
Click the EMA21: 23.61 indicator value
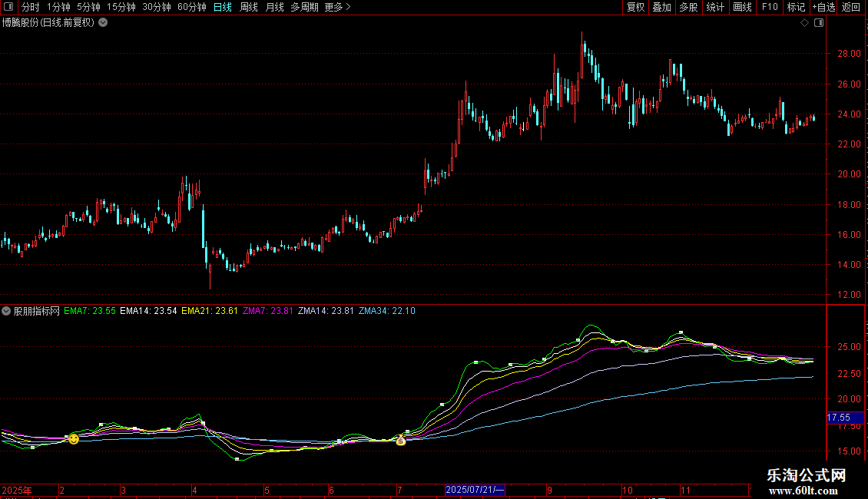point(209,311)
